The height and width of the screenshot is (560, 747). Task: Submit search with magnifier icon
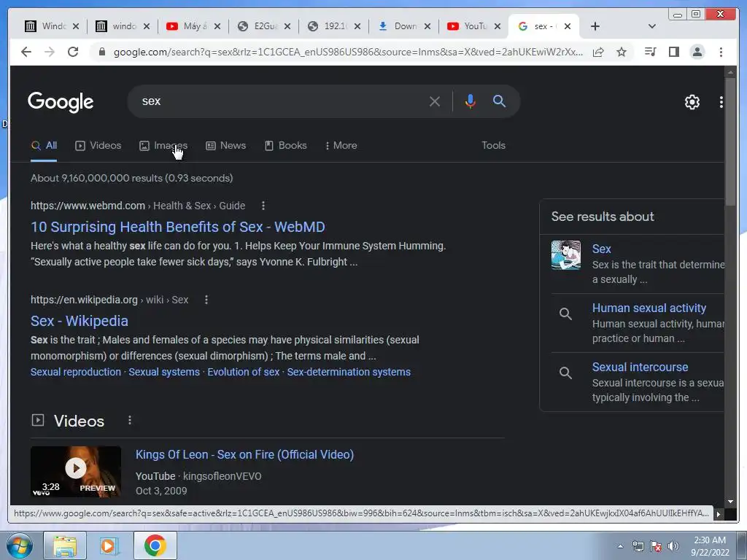point(499,101)
